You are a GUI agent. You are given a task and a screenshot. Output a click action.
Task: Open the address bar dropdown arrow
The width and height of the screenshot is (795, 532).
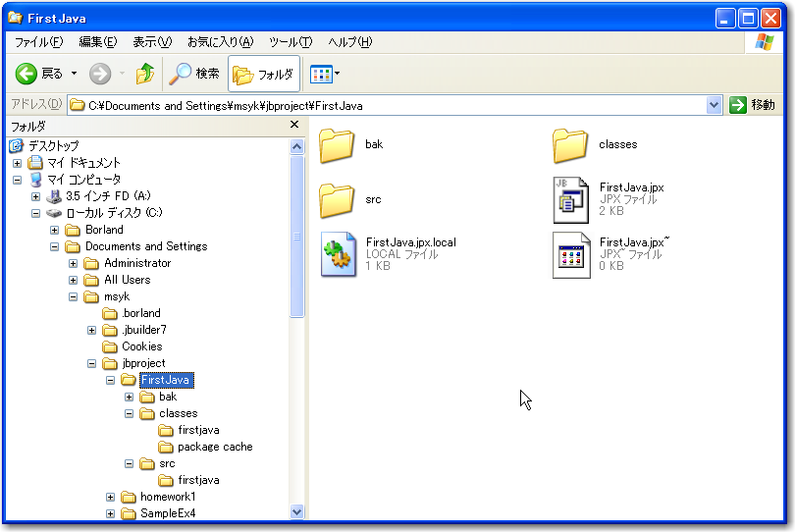[x=714, y=105]
